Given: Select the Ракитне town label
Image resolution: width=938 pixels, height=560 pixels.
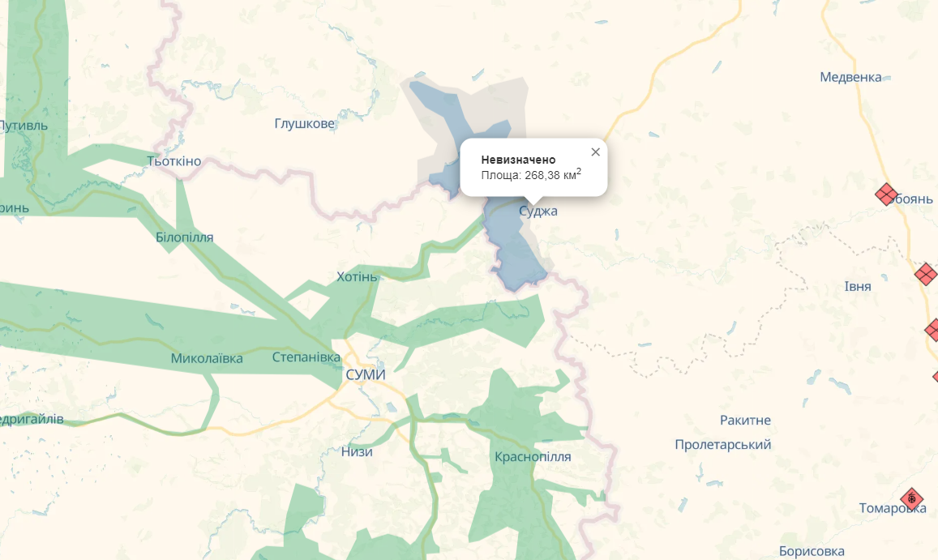Looking at the screenshot, I should coord(745,420).
